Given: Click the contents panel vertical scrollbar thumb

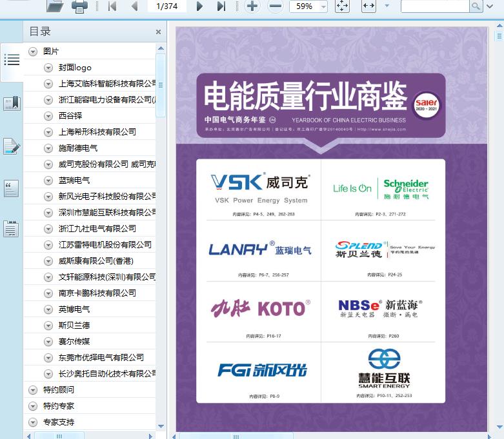Looking at the screenshot, I should coord(161,85).
